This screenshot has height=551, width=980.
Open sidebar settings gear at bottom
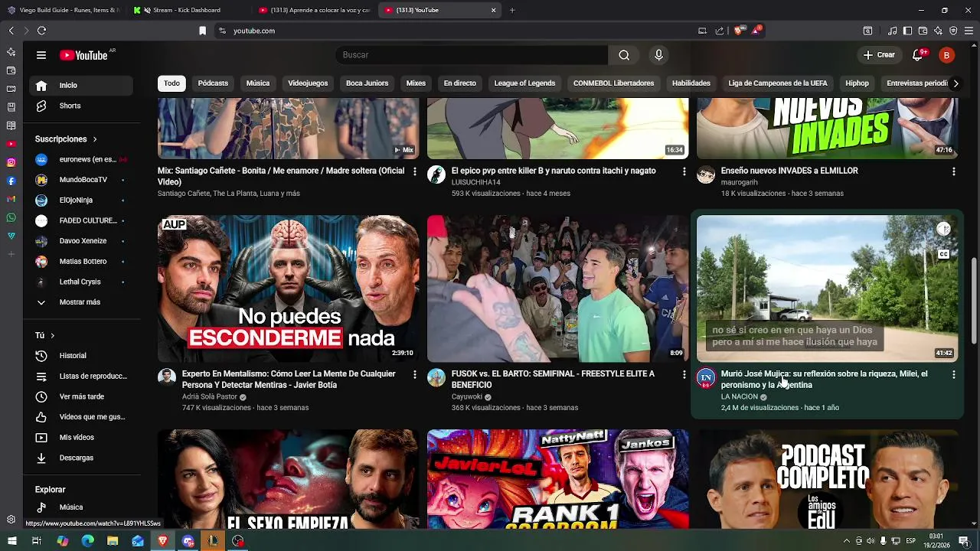[11, 520]
